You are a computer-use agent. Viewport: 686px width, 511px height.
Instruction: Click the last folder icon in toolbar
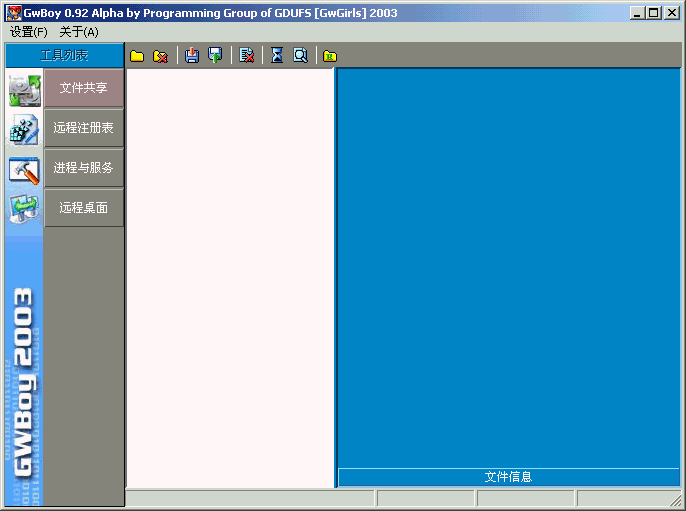pyautogui.click(x=330, y=56)
